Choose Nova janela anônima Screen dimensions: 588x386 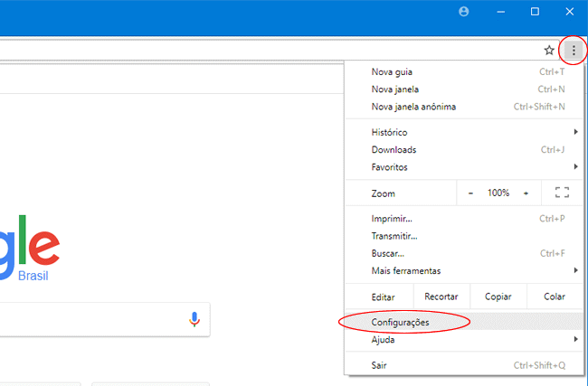click(413, 107)
